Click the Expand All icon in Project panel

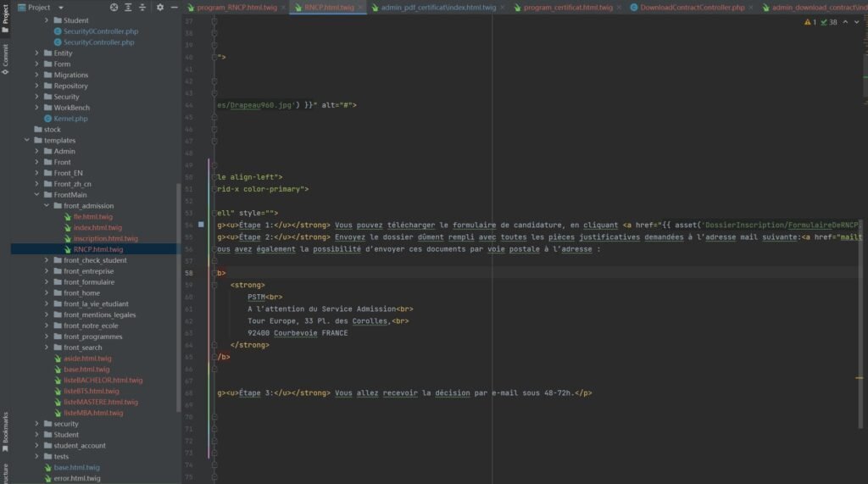pyautogui.click(x=129, y=7)
